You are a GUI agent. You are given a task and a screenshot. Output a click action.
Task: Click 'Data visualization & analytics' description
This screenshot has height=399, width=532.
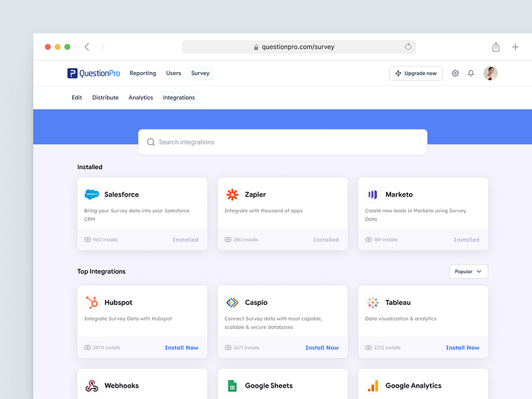400,318
